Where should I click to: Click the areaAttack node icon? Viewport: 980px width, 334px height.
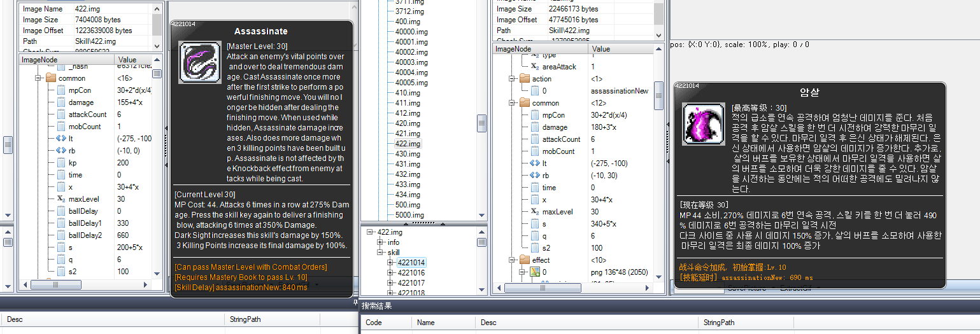(x=535, y=67)
